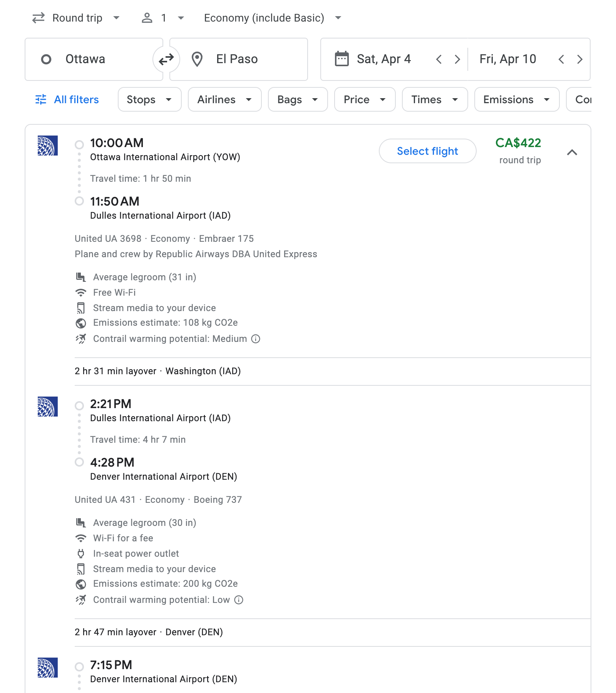Open the Bags filter menu
The height and width of the screenshot is (693, 616).
[x=298, y=99]
